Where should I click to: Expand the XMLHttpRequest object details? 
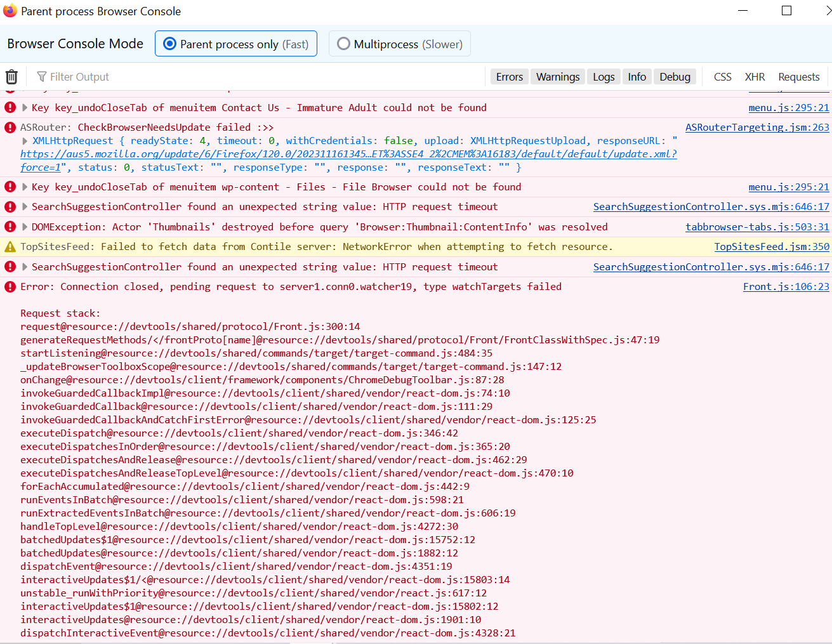[x=25, y=141]
